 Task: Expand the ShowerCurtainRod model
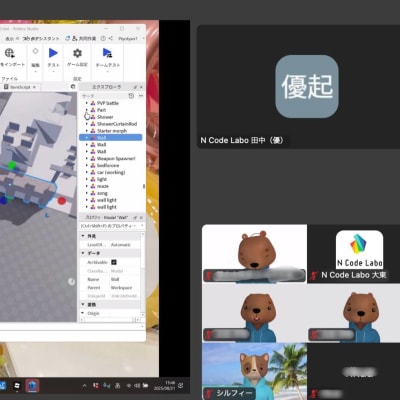click(x=87, y=124)
